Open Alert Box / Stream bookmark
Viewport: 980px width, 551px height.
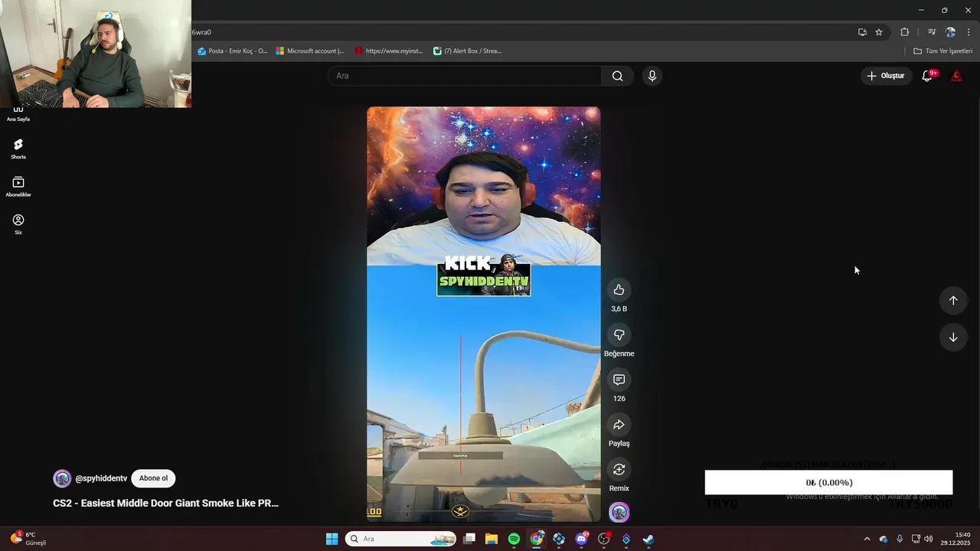point(467,51)
